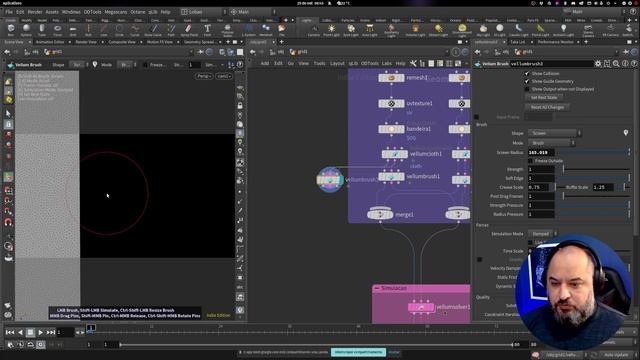This screenshot has width=640, height=360.
Task: Select the Metaball shelf tool
Action: pyautogui.click(x=266, y=29)
